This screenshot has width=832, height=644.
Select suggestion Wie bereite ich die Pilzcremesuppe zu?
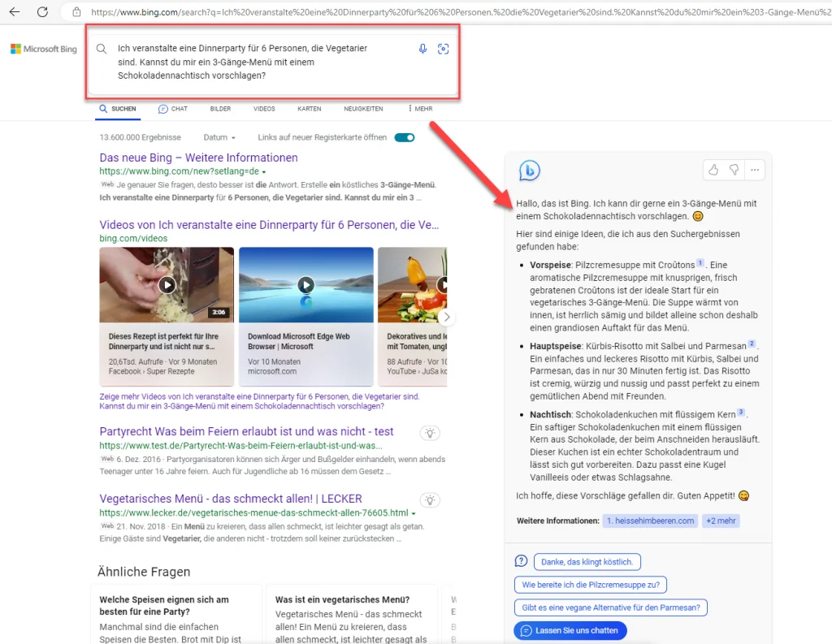click(591, 584)
